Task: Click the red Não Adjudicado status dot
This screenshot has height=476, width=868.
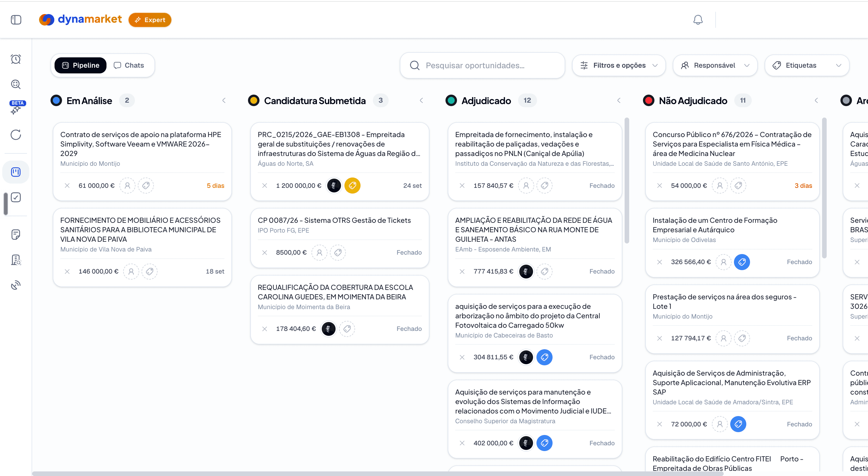Action: (x=649, y=100)
